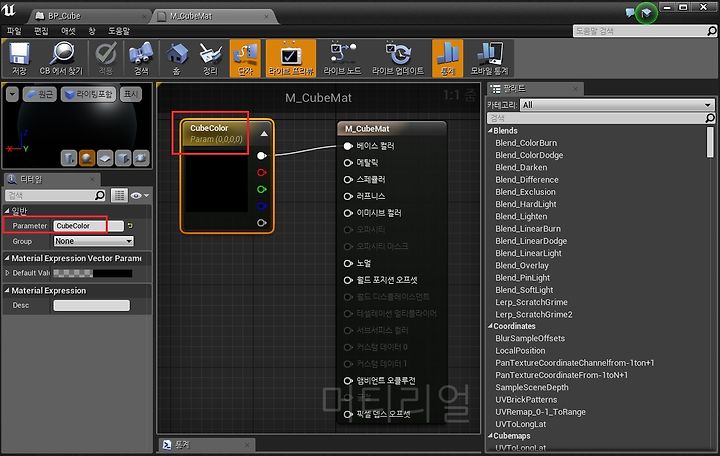Open the 도움말 menu
720x456 pixels.
[119, 31]
